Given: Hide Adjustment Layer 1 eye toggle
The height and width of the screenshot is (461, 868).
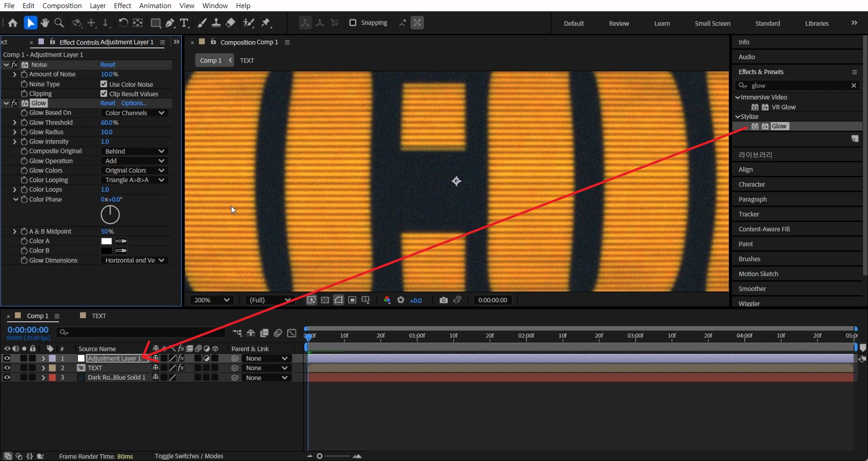Looking at the screenshot, I should tap(7, 358).
